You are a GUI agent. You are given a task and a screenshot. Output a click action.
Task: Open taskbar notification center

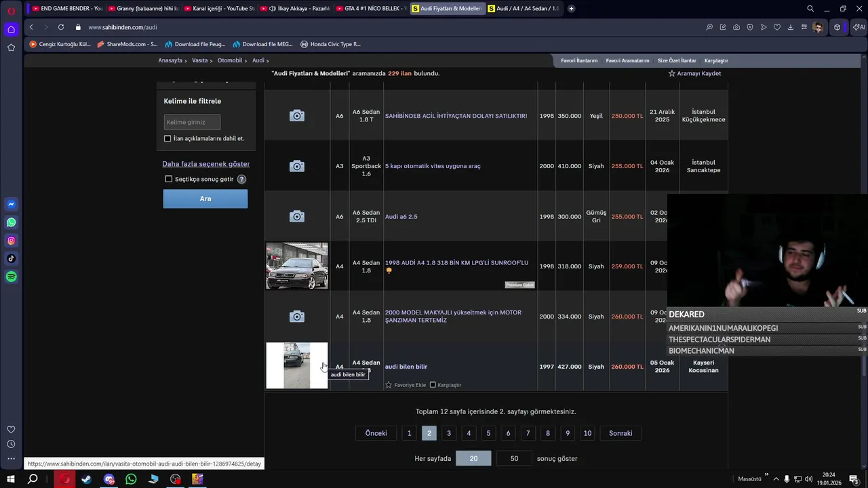pos(854,479)
